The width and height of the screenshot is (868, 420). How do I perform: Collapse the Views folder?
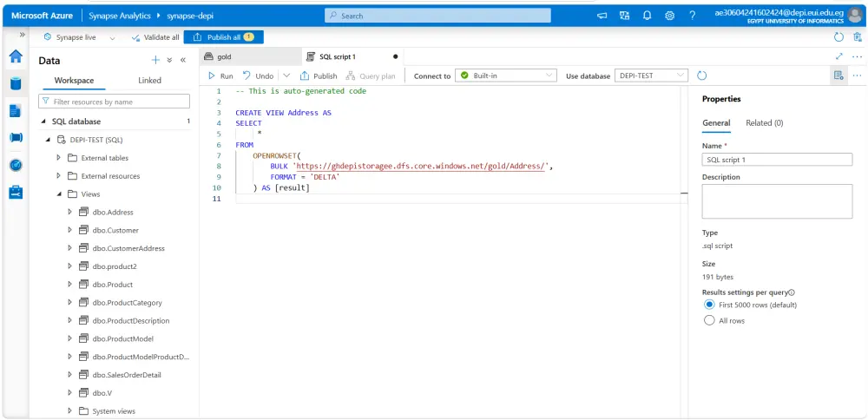[59, 194]
